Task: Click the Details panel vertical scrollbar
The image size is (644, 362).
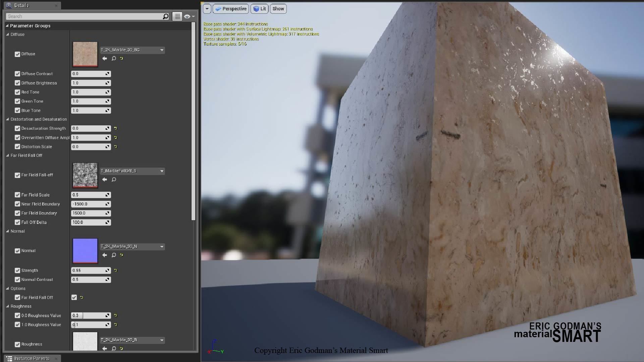Action: click(x=193, y=121)
